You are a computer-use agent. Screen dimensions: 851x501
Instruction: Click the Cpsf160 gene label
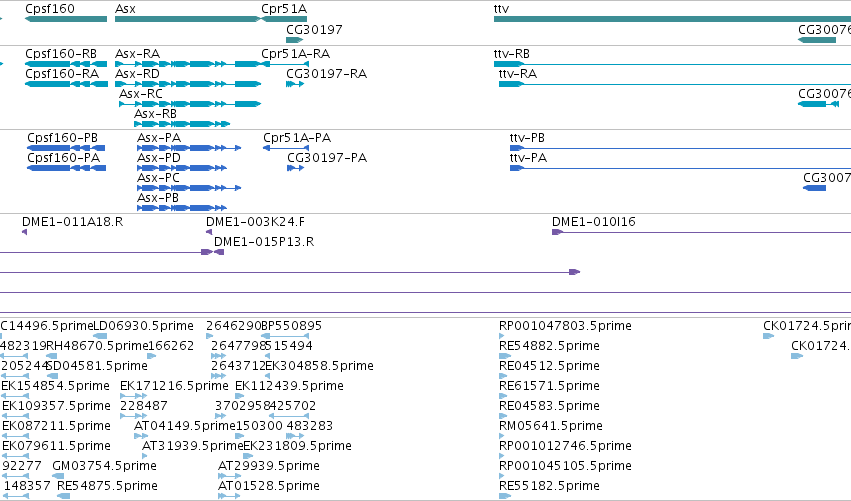(x=50, y=9)
